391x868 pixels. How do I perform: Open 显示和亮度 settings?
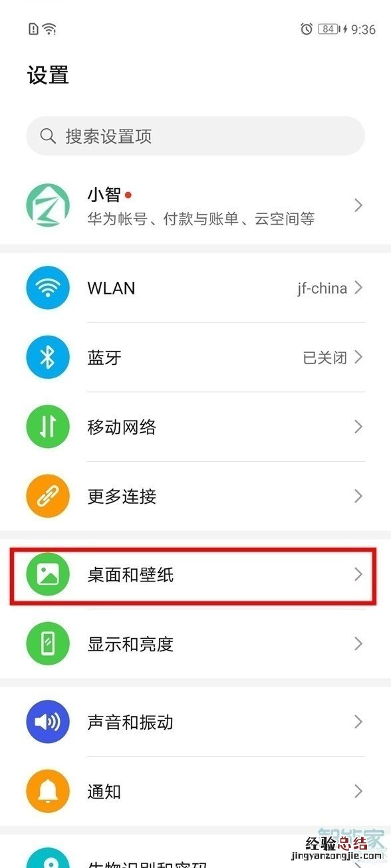click(x=195, y=643)
